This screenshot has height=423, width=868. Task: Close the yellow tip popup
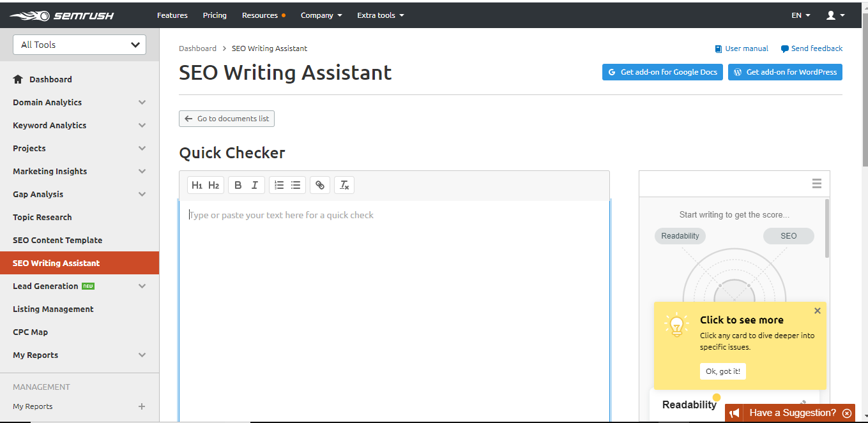817,311
